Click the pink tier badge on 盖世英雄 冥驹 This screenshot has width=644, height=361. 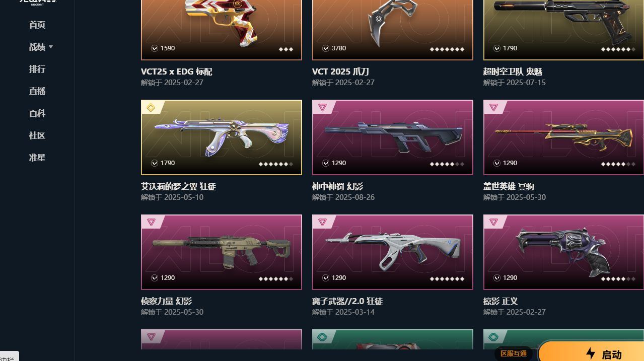(493, 107)
